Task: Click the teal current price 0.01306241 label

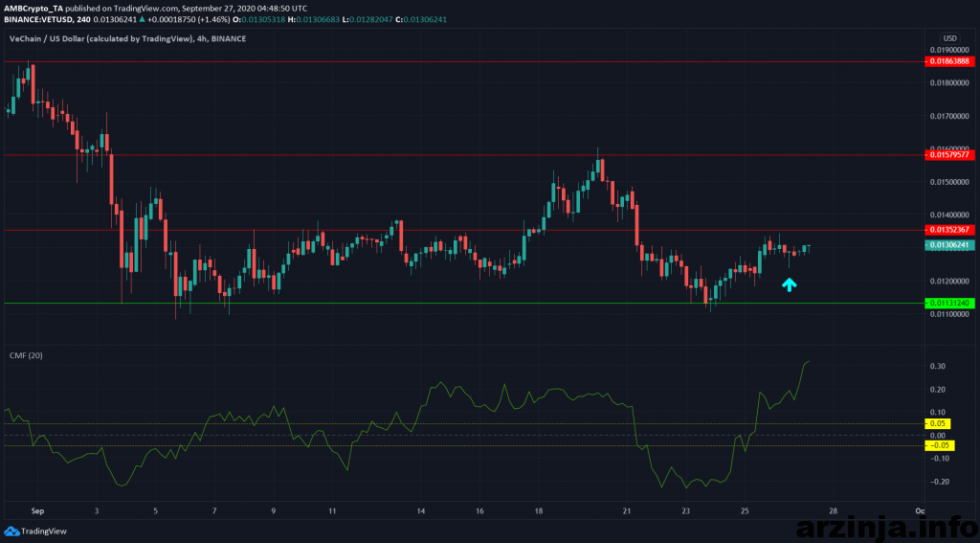Action: pos(948,245)
